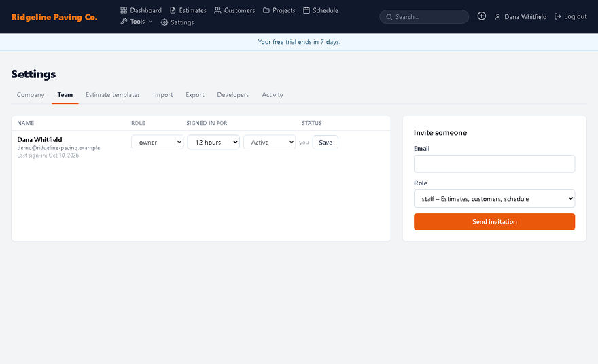
Task: Switch to the Developers tab
Action: pyautogui.click(x=233, y=95)
